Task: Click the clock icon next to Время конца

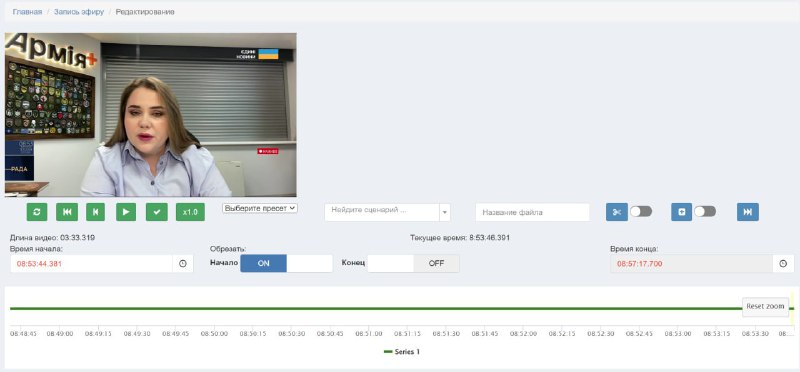Action: click(784, 264)
